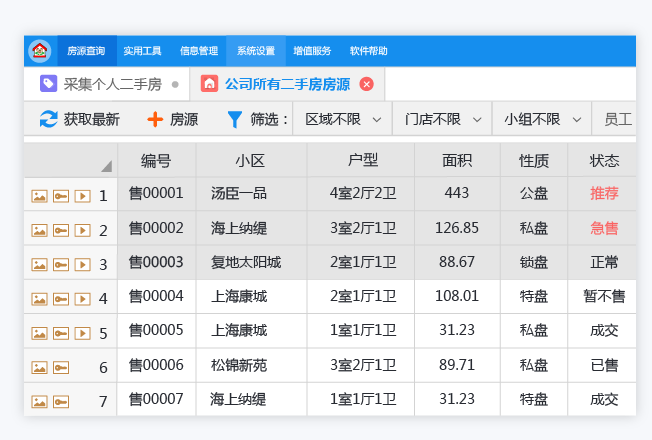The image size is (652, 440).
Task: Close the 公司所有二手房房源 tab
Action: click(x=366, y=84)
